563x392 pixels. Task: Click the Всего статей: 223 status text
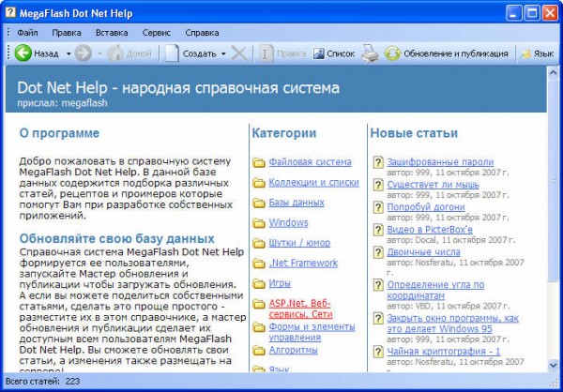point(42,381)
